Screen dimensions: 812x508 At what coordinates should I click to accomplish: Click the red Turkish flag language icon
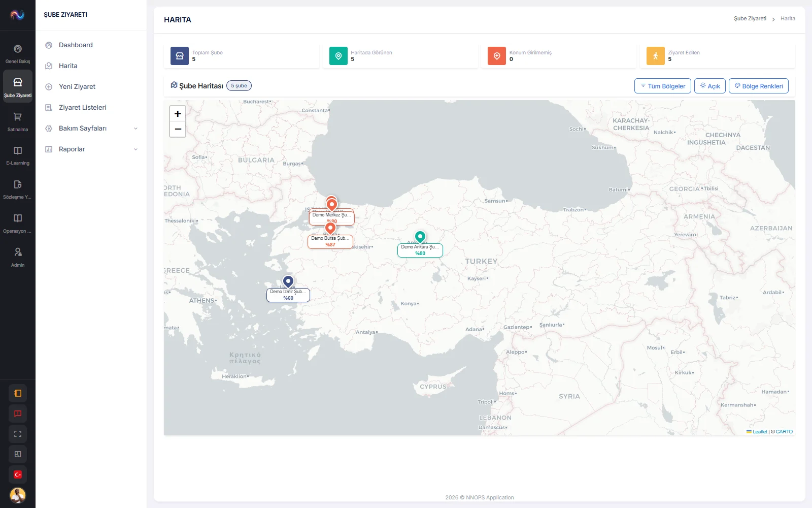click(18, 474)
